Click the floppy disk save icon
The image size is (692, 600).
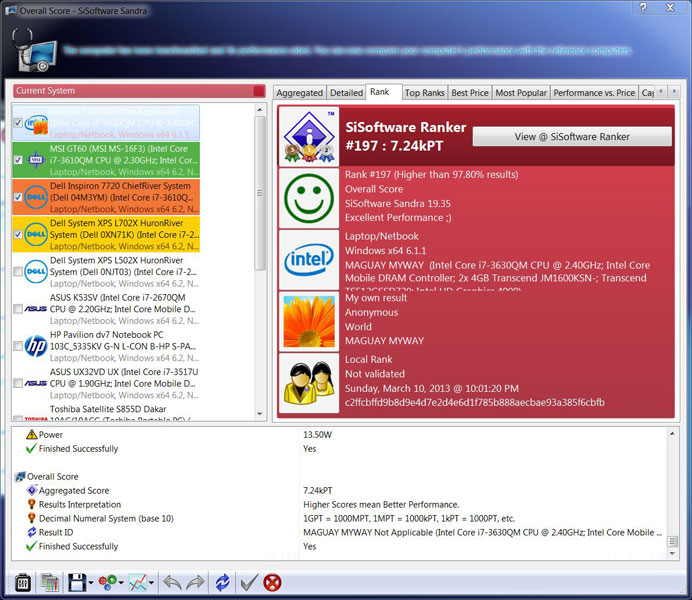[74, 581]
